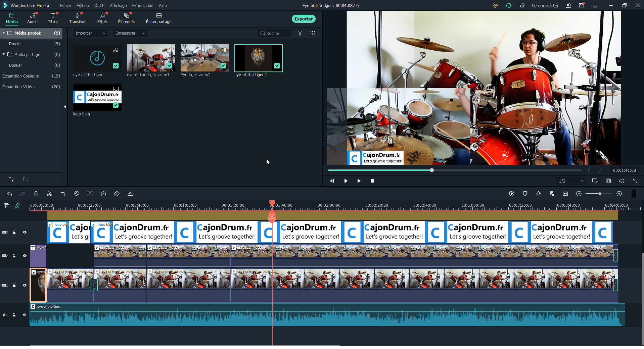This screenshot has height=349, width=644.
Task: Switch to the Titres tab
Action: pyautogui.click(x=53, y=19)
